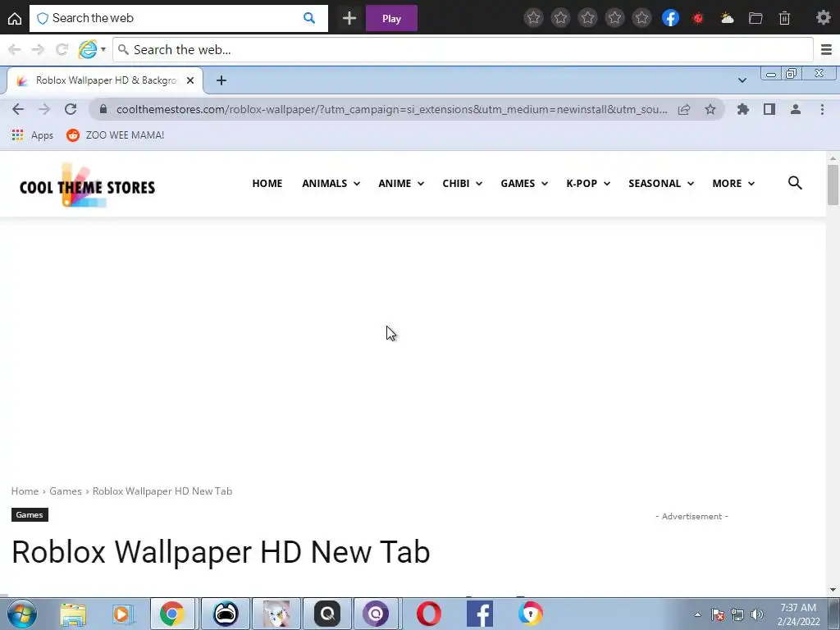This screenshot has height=630, width=840.
Task: Click the trash can icon
Action: [784, 18]
